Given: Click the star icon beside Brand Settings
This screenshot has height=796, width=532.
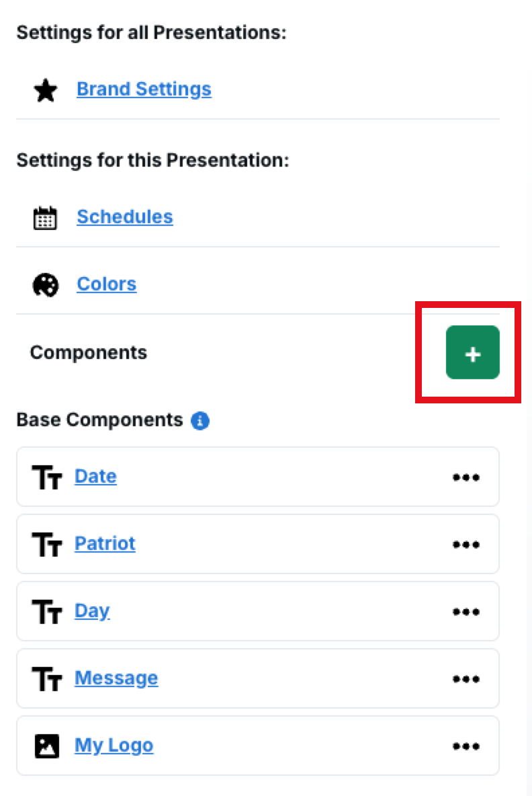Looking at the screenshot, I should tap(46, 90).
